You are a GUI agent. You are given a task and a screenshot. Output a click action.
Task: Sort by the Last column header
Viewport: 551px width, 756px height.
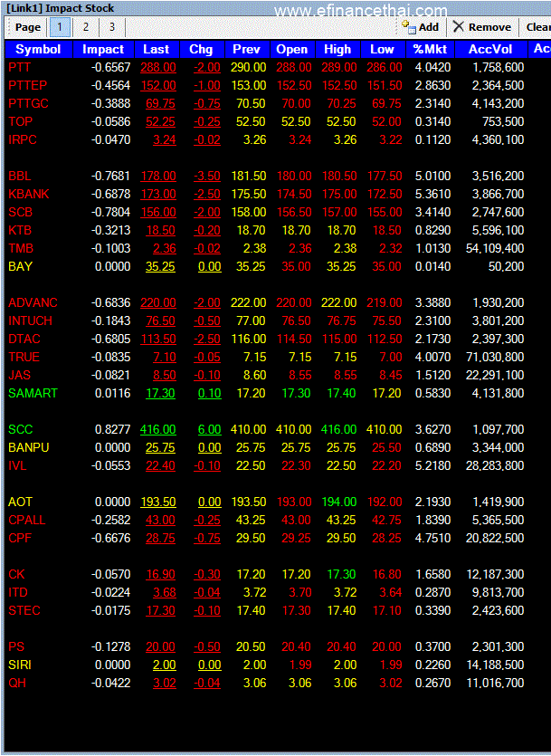[x=156, y=49]
